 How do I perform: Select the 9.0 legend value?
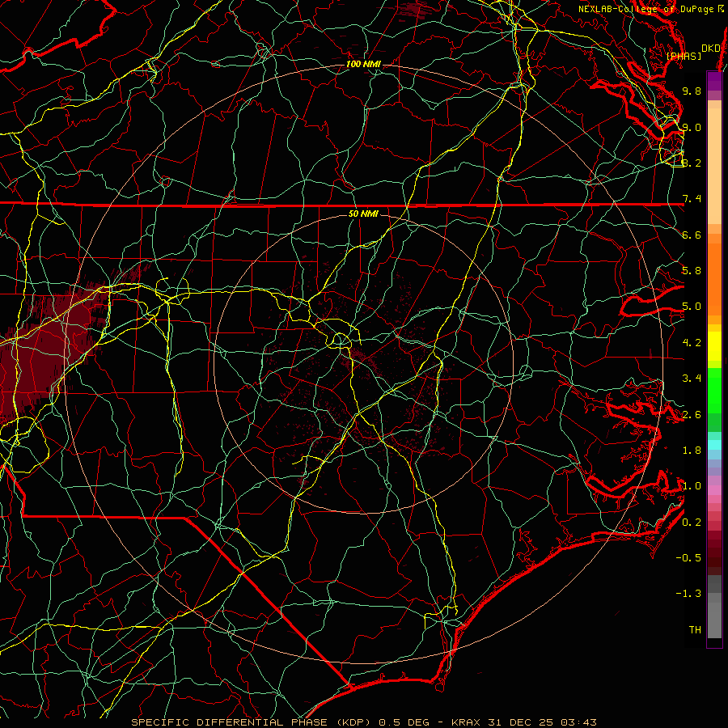pyautogui.click(x=692, y=127)
